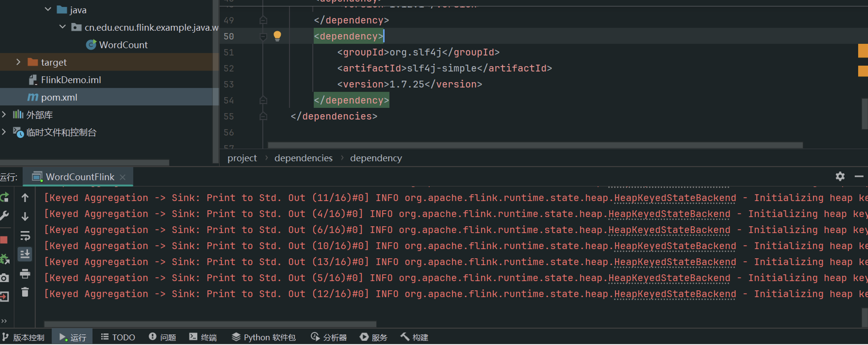Collapse the java folder
Screen dimensions: 868x345
pyautogui.click(x=48, y=9)
